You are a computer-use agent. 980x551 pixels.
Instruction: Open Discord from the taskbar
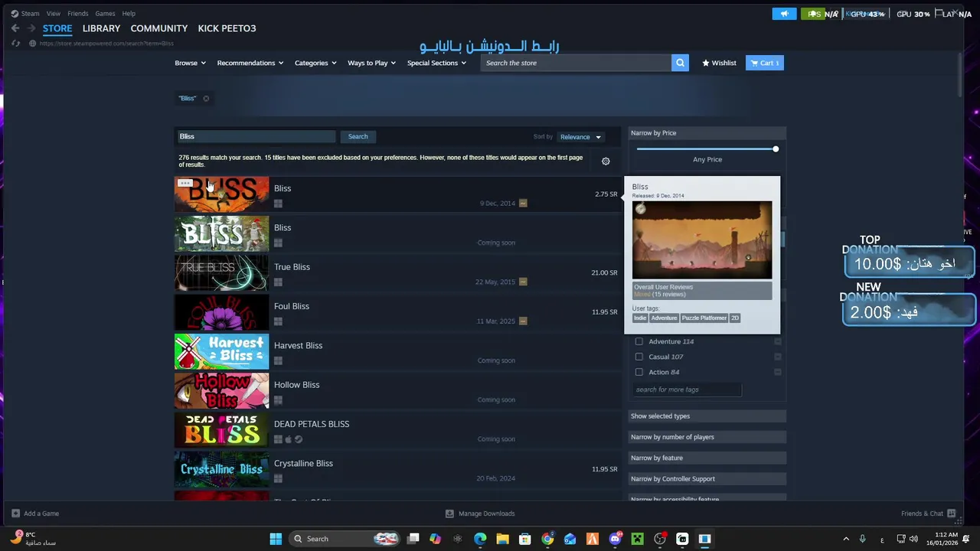pyautogui.click(x=615, y=539)
